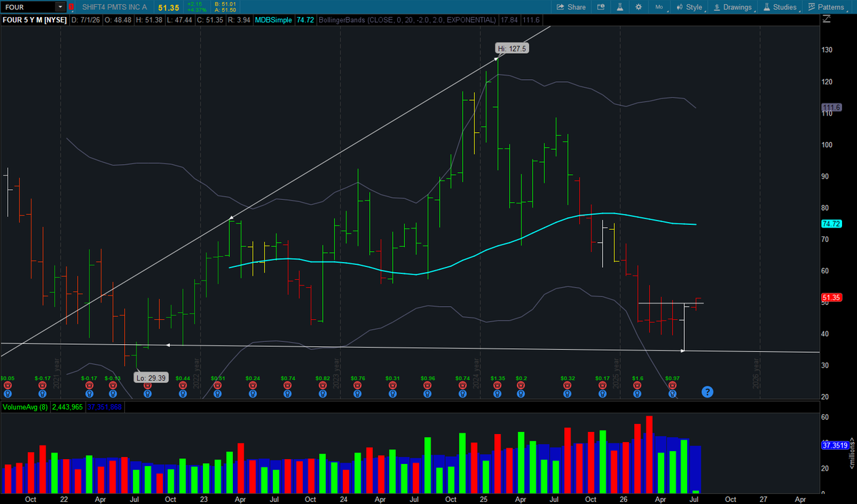
Task: Click the 2,443,965 volume value in VolumeAvg header
Action: point(68,407)
